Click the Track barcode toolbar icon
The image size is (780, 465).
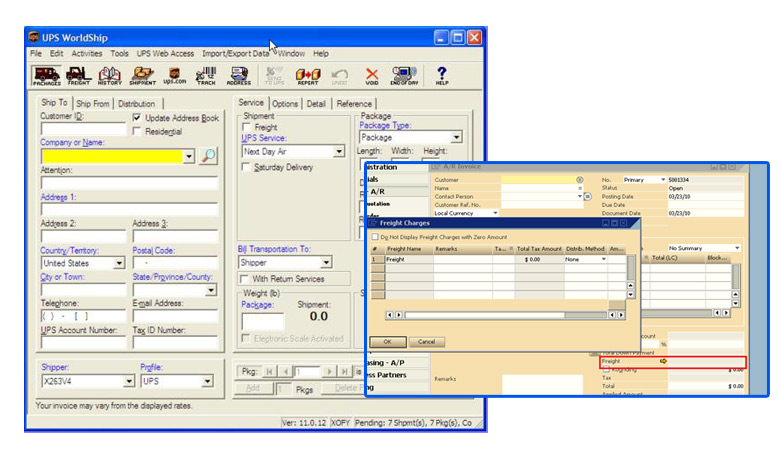tap(206, 76)
